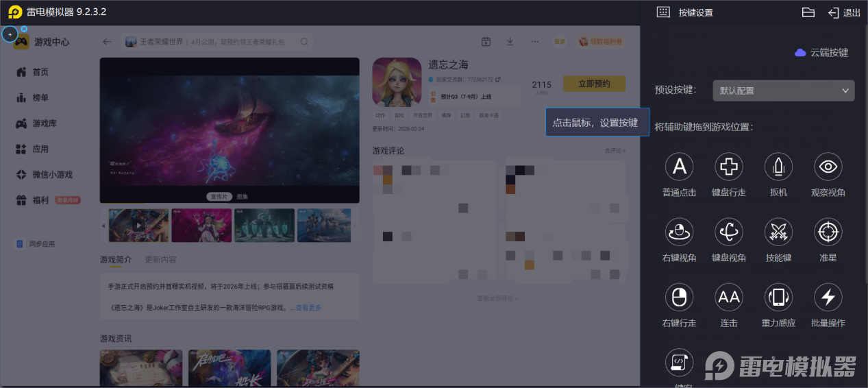Screen dimensions: 868x388
Task: Select the 连击 combo AA icon
Action: (x=729, y=297)
